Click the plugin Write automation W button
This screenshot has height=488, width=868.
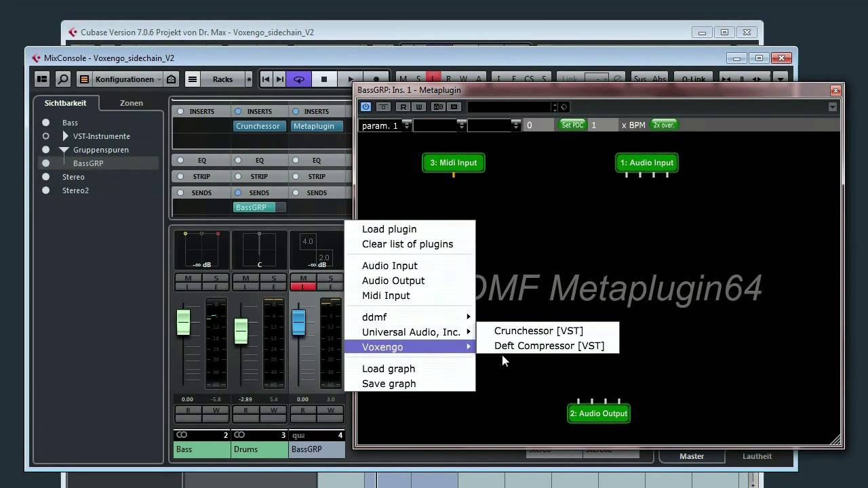tap(418, 107)
